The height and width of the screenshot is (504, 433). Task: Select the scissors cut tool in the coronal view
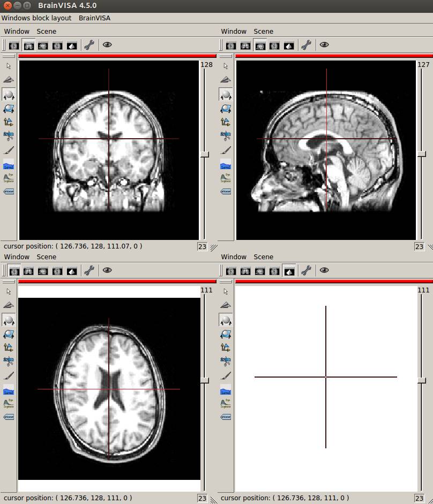pyautogui.click(x=9, y=136)
